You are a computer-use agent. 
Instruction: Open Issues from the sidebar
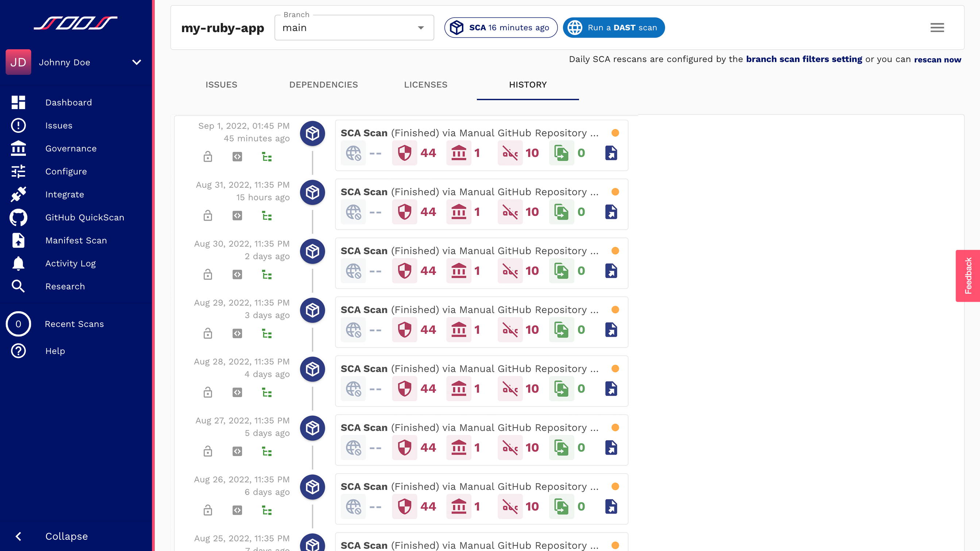(59, 126)
